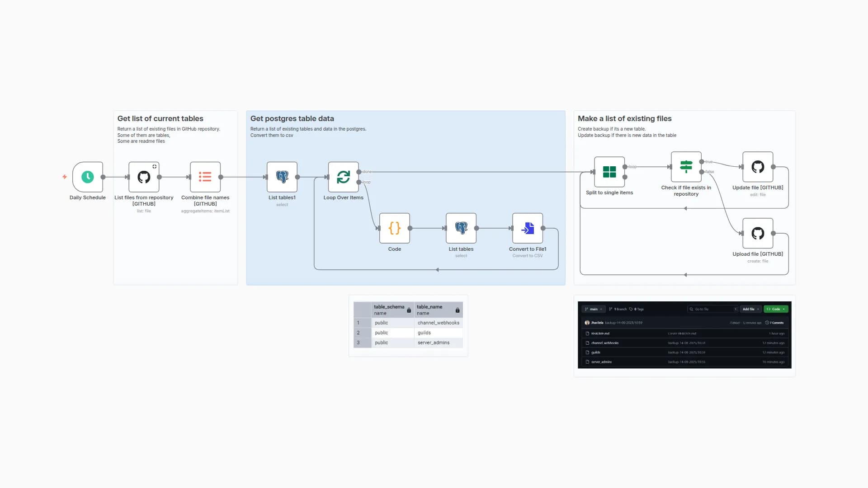Screen dimensions: 868x488
Task: Click the Daily Schedule trigger node
Action: 87,177
